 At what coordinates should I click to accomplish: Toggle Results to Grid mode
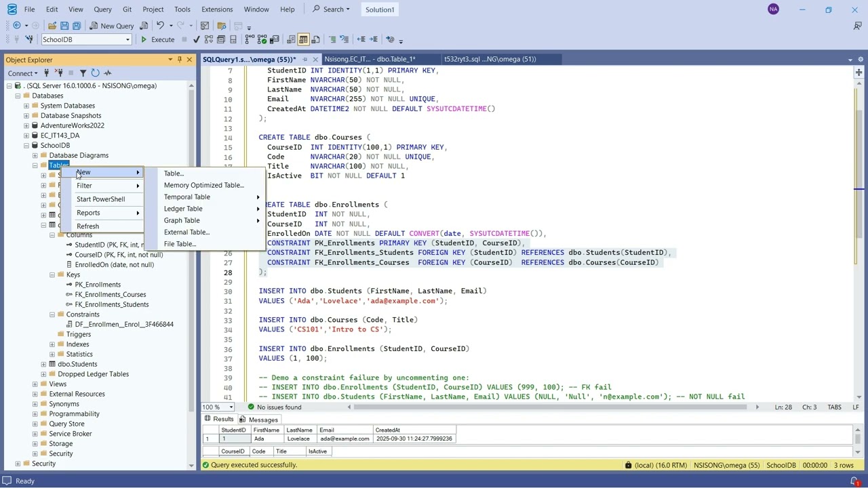tap(303, 39)
